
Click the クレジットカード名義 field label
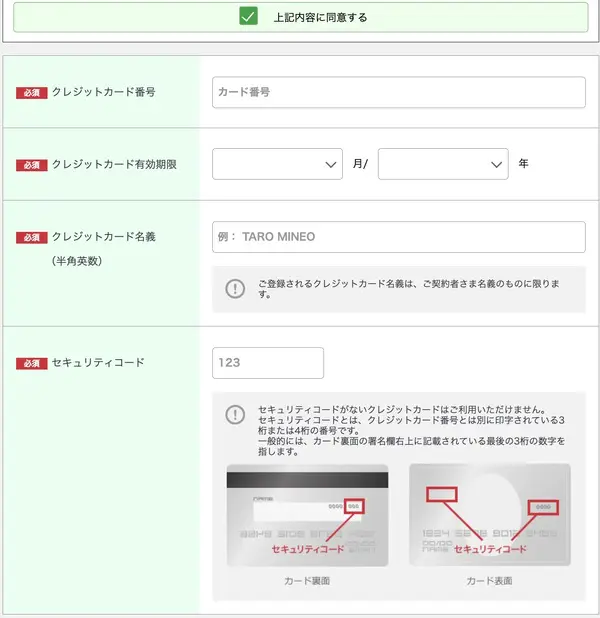[103, 237]
